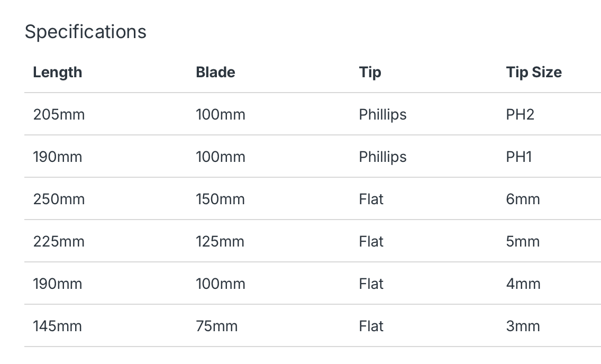Select the 250mm length cell
Screen dimensions: 601x364
click(x=59, y=199)
